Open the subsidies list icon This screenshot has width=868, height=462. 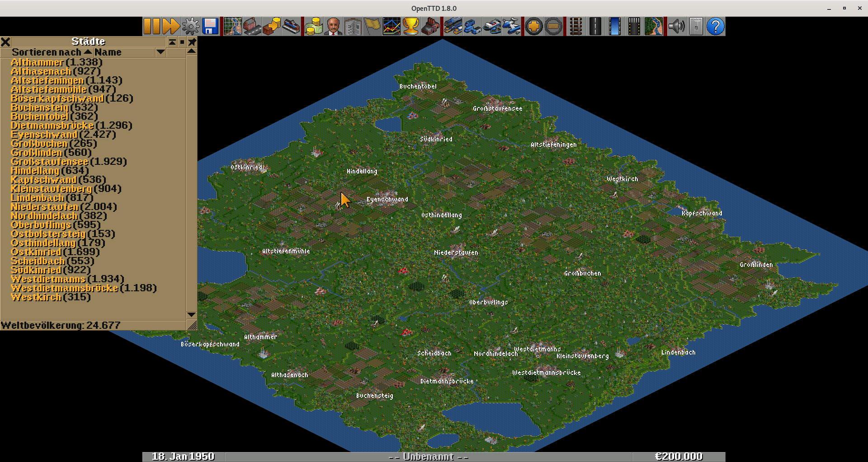(x=272, y=27)
